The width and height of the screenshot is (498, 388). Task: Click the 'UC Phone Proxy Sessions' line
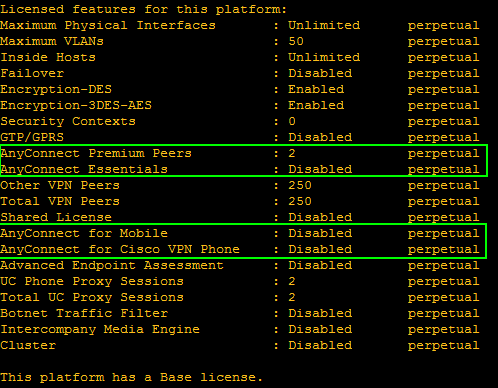tap(240, 282)
